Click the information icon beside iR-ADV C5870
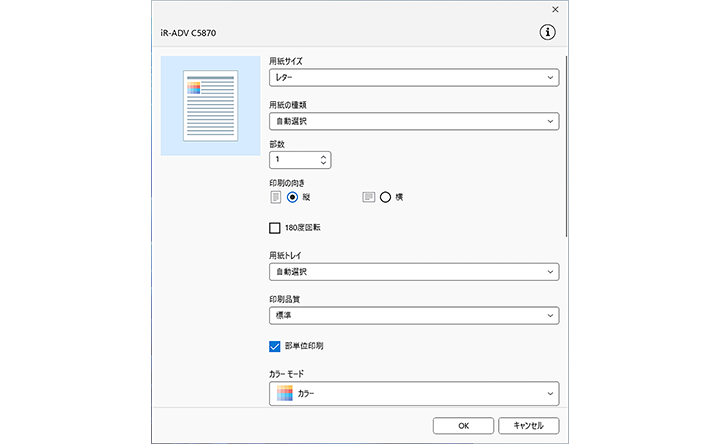Screen dimensions: 720x444 coord(547,32)
